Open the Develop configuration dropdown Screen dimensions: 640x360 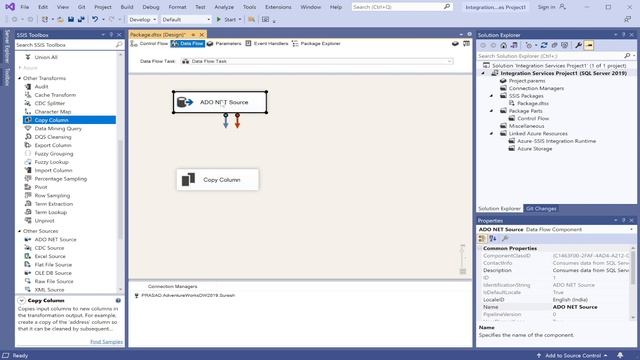(142, 19)
